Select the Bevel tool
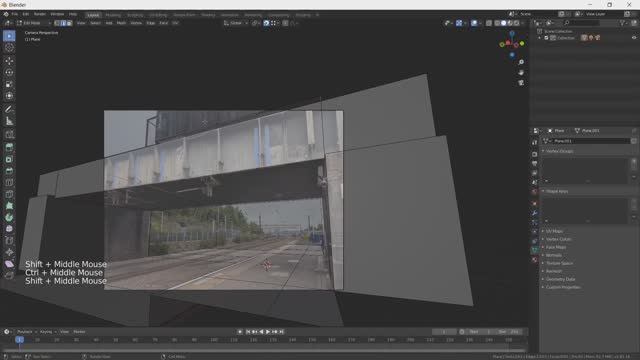The image size is (640, 360). (9, 171)
